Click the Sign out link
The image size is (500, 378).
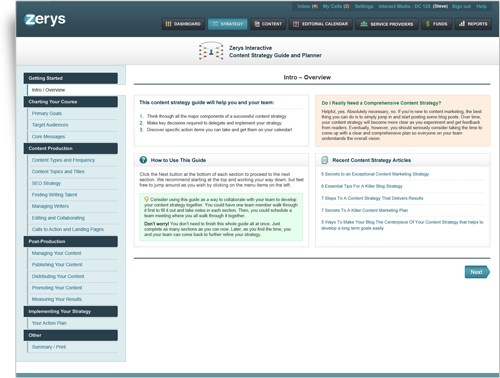point(461,6)
